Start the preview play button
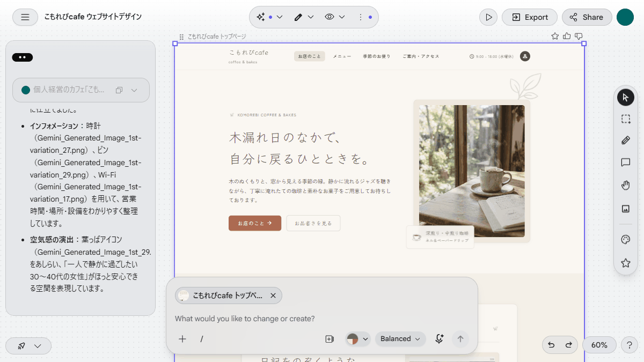The height and width of the screenshot is (362, 644). pos(488,17)
